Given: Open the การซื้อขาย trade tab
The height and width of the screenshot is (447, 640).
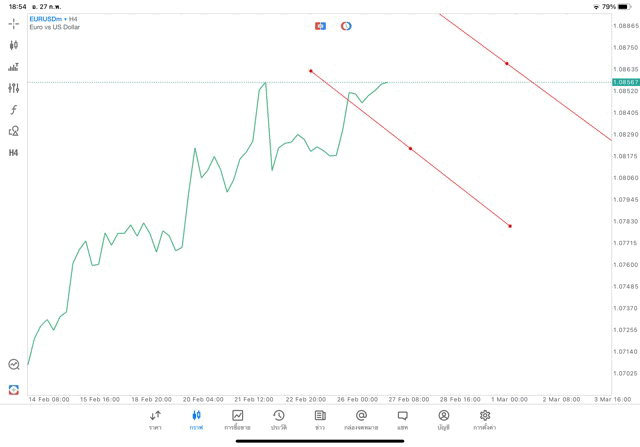Looking at the screenshot, I should coord(238,419).
